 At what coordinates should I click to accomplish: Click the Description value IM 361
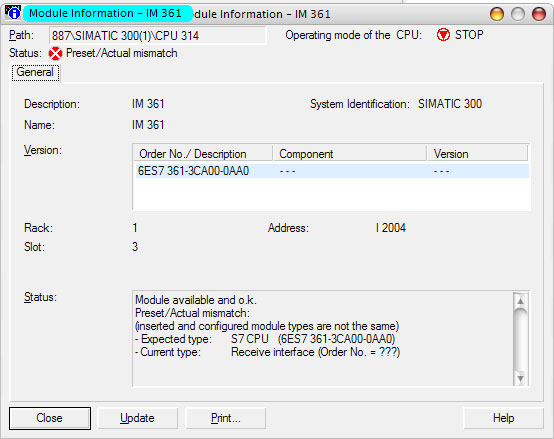pos(148,104)
